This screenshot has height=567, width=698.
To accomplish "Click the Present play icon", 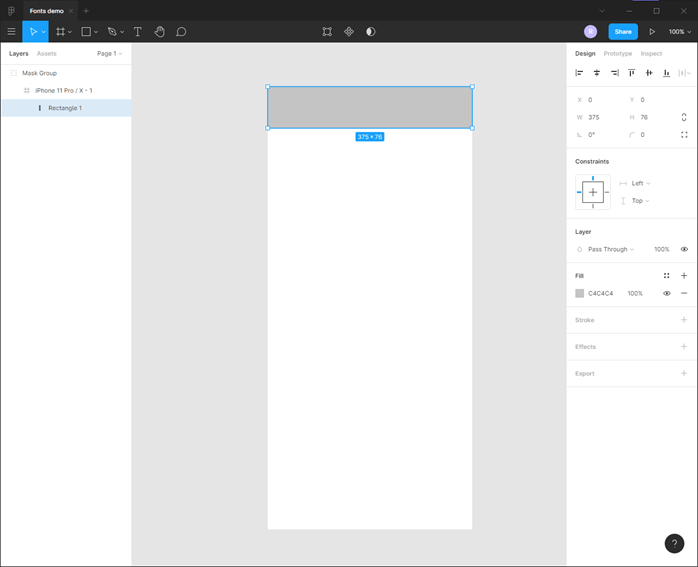I will 652,32.
